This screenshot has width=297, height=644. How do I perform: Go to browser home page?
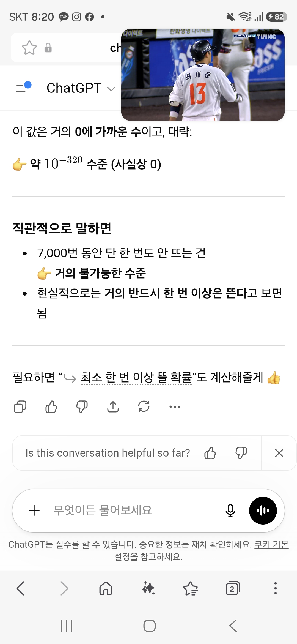(x=106, y=589)
